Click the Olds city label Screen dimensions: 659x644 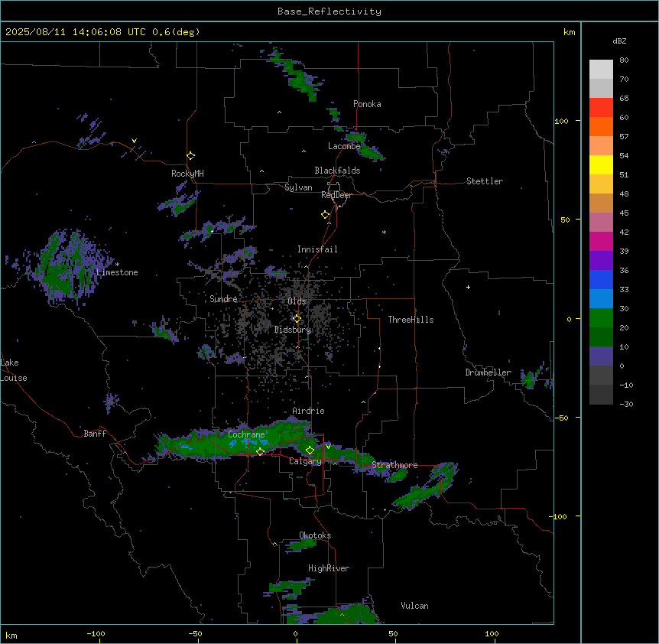click(297, 301)
